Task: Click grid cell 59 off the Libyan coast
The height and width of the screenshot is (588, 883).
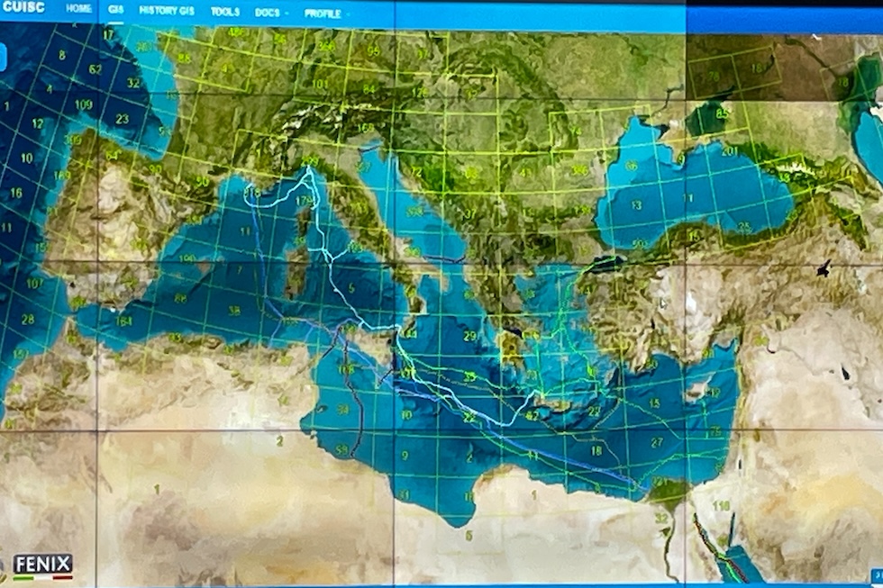Action: point(341,449)
